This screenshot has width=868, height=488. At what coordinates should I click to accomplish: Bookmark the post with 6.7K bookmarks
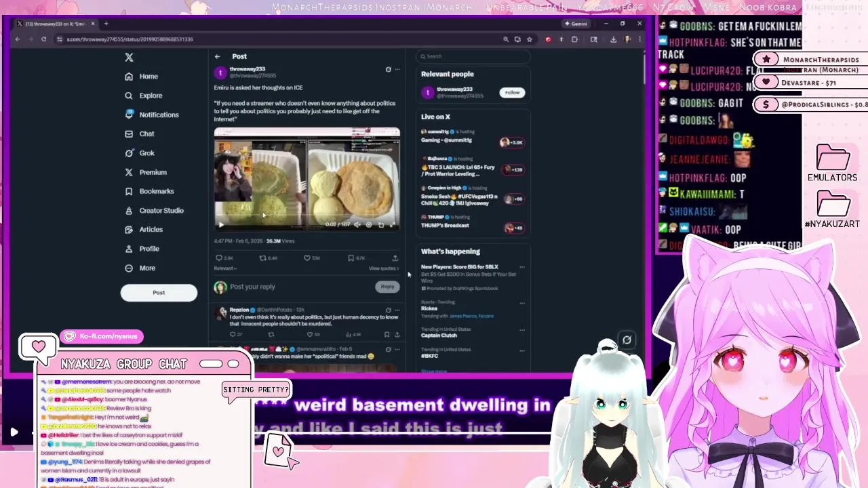[x=356, y=258]
